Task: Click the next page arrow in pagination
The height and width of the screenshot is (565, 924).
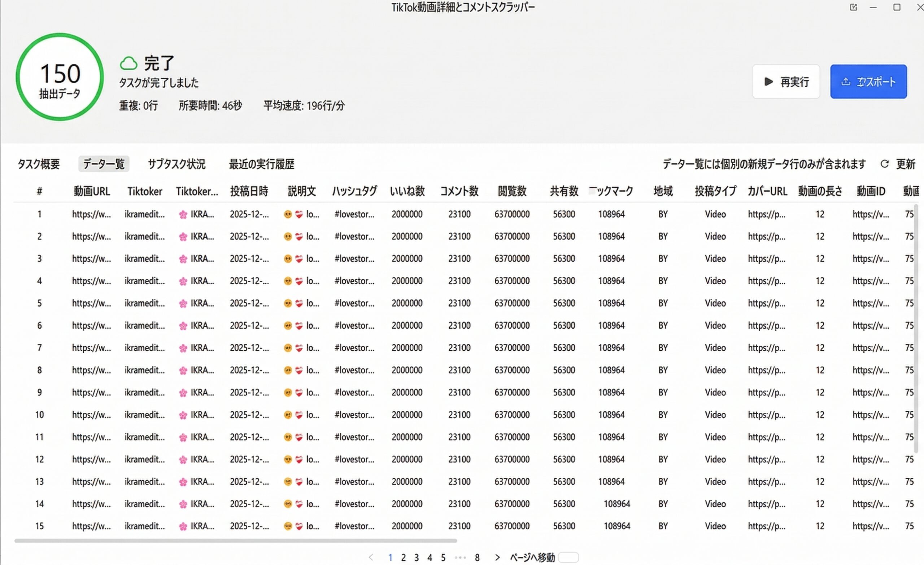Action: pyautogui.click(x=497, y=557)
